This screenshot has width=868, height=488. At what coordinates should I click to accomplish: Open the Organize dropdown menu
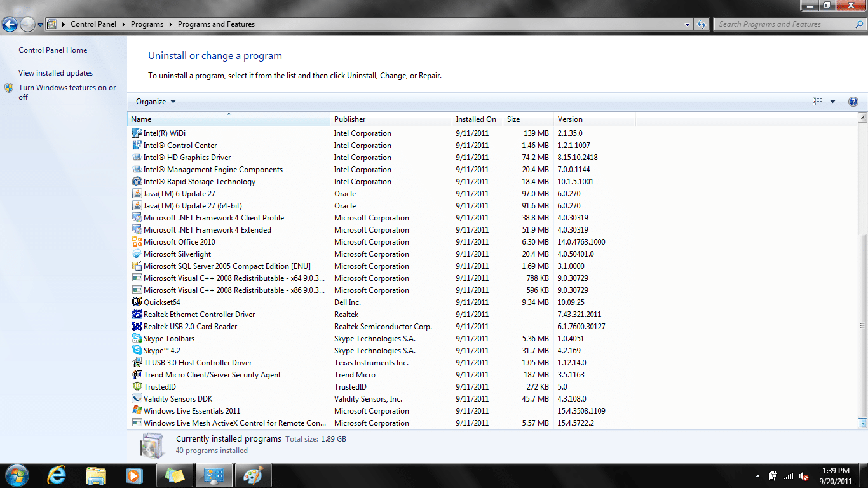(156, 102)
